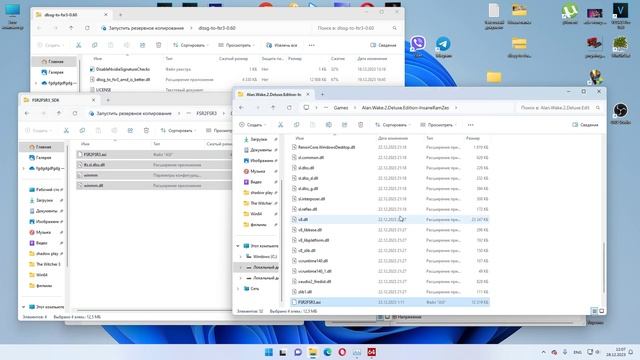Select FSR2FSR3.asi file in Alan Wake window
Image resolution: width=640 pixels, height=360 pixels.
(x=390, y=302)
